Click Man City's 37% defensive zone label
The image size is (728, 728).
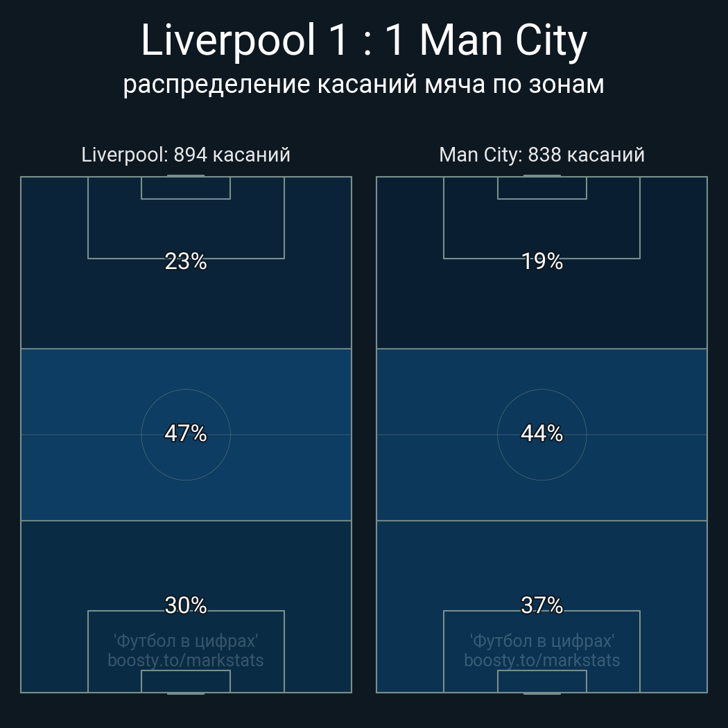coord(541,605)
